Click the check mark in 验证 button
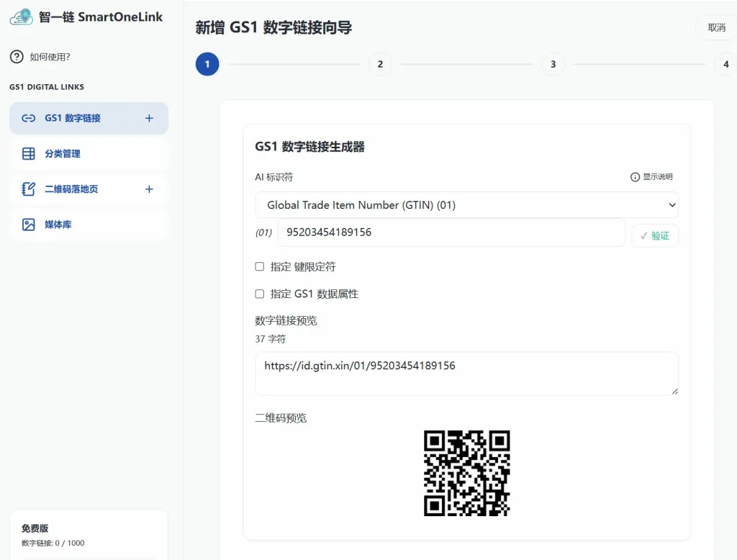The width and height of the screenshot is (737, 560). (644, 235)
